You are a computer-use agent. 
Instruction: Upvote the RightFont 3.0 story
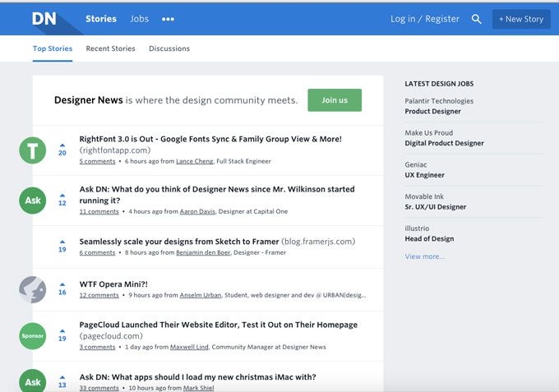click(x=62, y=145)
